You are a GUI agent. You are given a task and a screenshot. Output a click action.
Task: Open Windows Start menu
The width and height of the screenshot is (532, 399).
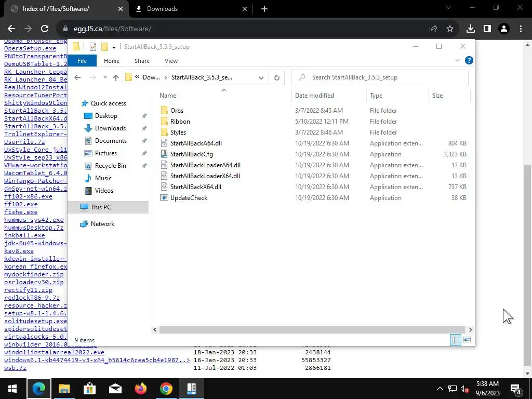[12, 389]
